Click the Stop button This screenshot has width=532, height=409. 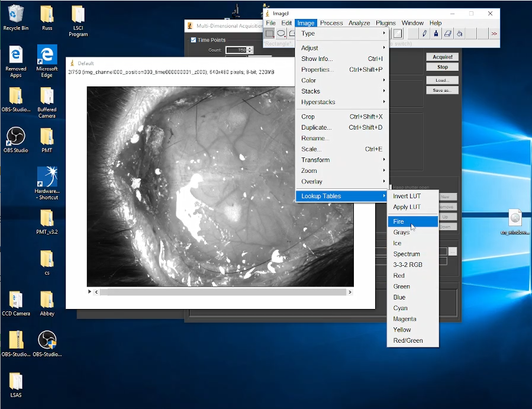tap(442, 67)
